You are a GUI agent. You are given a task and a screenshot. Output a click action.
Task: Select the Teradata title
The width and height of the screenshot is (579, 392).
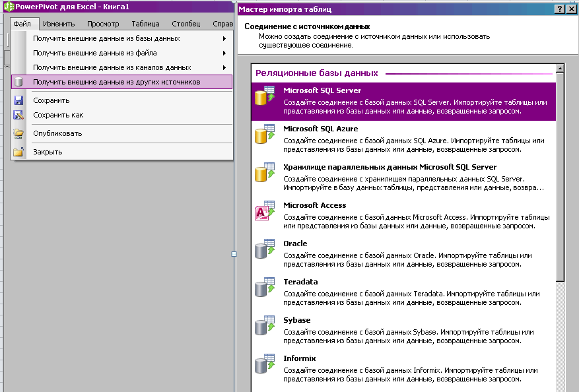pos(300,282)
